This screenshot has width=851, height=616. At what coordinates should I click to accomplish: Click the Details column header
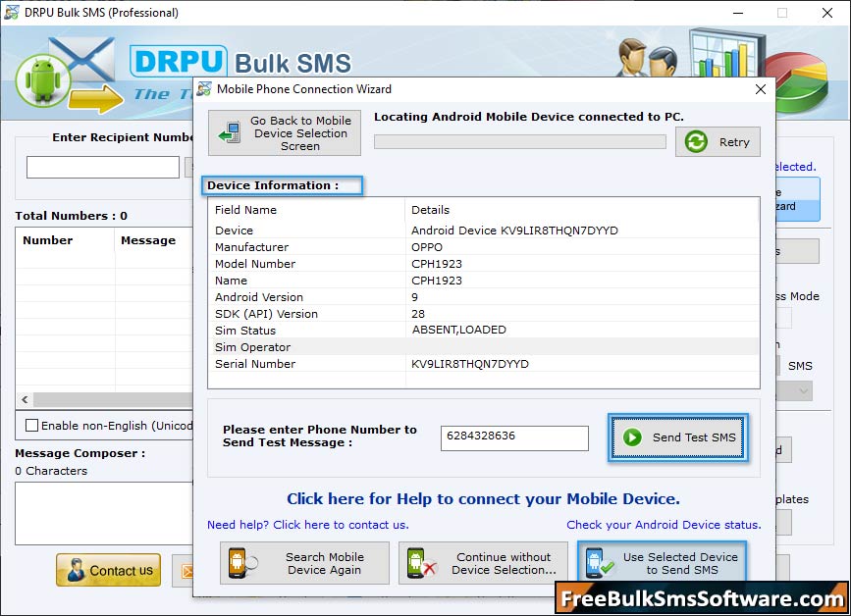click(582, 210)
